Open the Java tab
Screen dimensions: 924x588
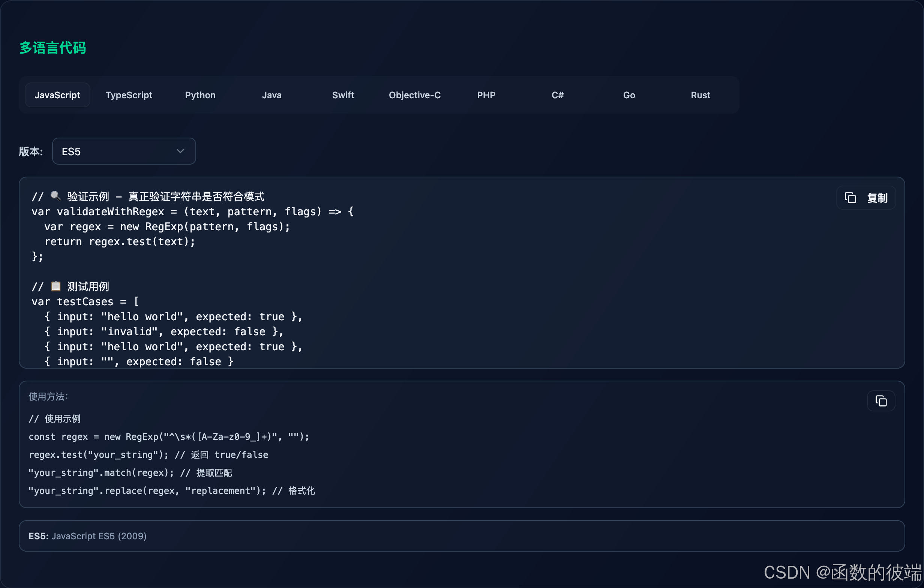click(271, 95)
